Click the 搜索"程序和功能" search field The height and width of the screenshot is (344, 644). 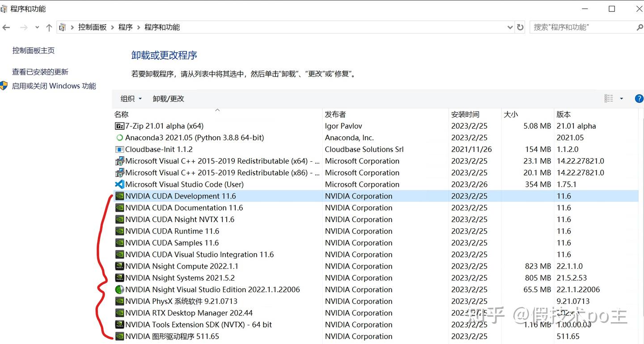coord(583,27)
